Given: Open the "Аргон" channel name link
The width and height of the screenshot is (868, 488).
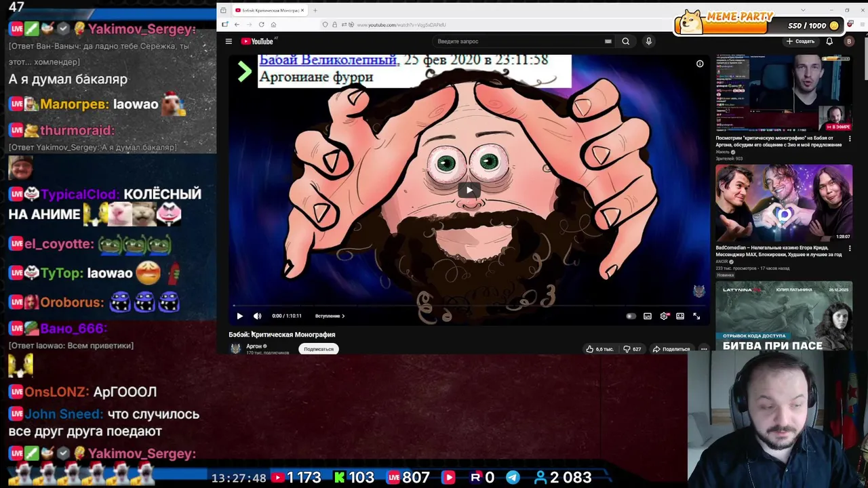Looking at the screenshot, I should point(254,346).
